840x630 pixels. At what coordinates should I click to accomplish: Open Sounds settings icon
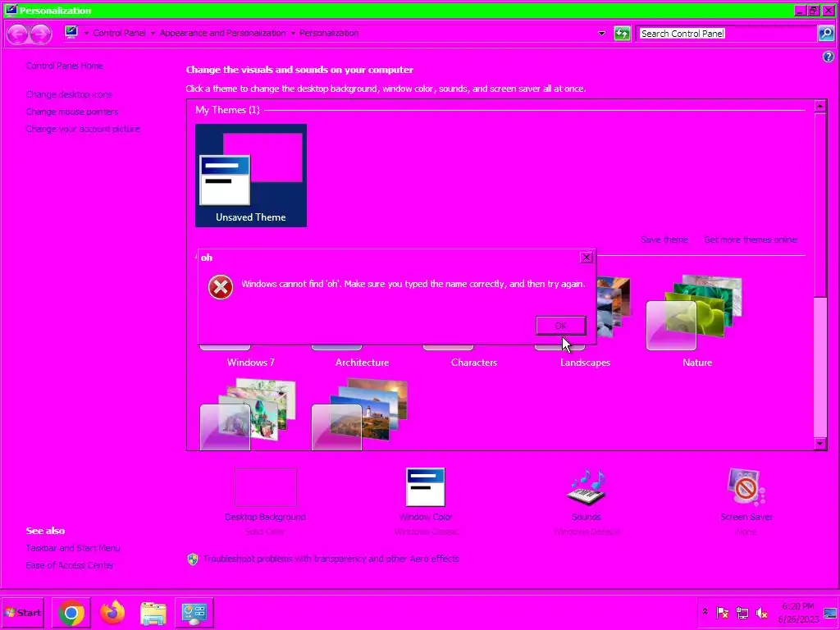click(x=586, y=487)
